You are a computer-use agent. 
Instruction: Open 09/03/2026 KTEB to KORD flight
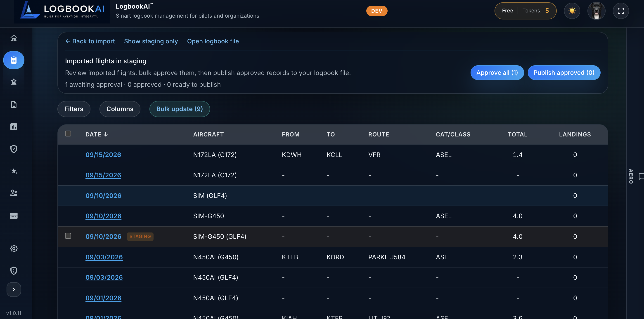pos(104,257)
